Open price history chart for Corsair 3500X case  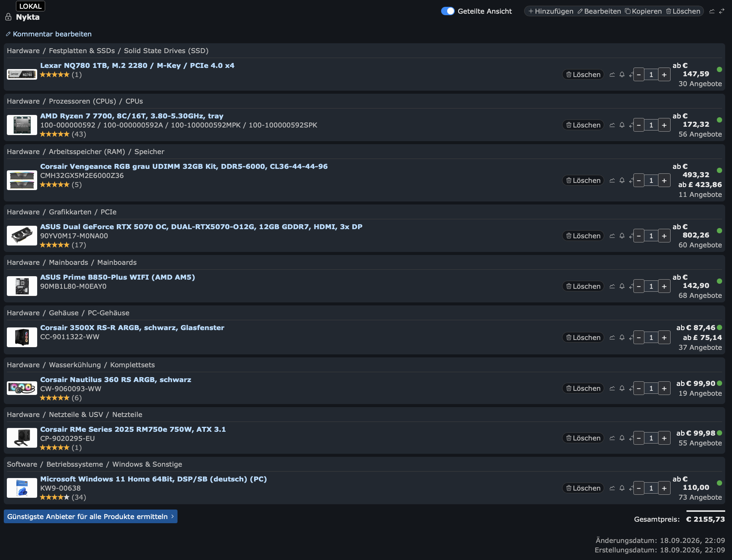(612, 338)
